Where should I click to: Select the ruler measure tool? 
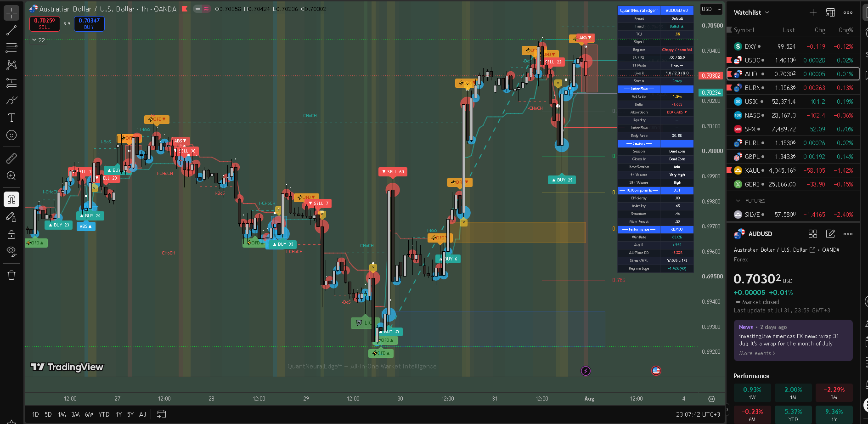coord(11,158)
